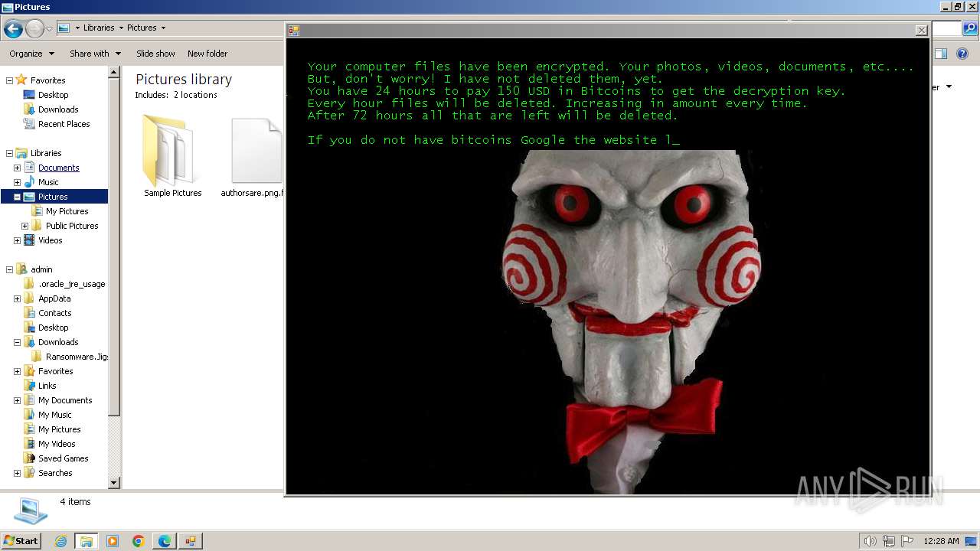Expand the Videos library node
980x551 pixels.
click(17, 240)
